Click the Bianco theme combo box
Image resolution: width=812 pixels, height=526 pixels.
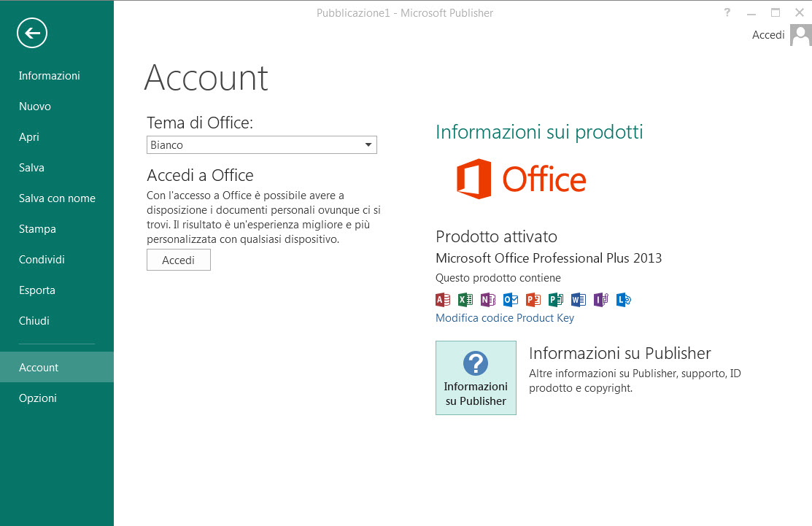261,145
